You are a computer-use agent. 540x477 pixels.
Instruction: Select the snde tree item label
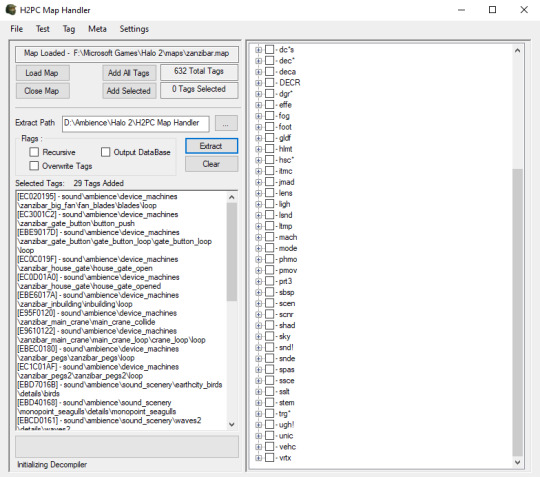[287, 358]
